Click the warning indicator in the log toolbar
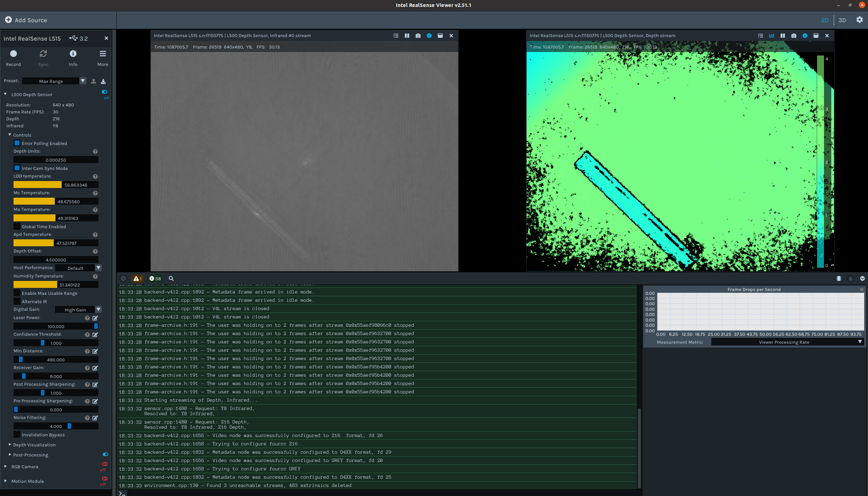The height and width of the screenshot is (496, 868). [x=137, y=279]
